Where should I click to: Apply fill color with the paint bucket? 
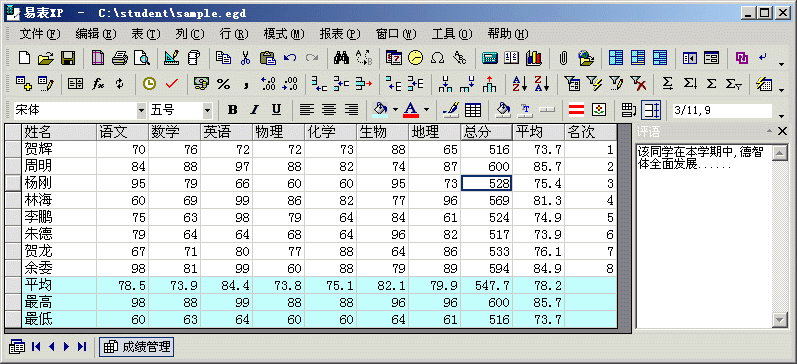380,109
